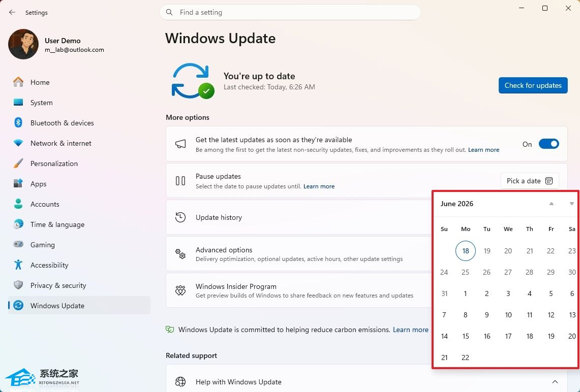This screenshot has width=580, height=392.
Task: Click the Help with Windows Update globe icon
Action: click(x=180, y=382)
